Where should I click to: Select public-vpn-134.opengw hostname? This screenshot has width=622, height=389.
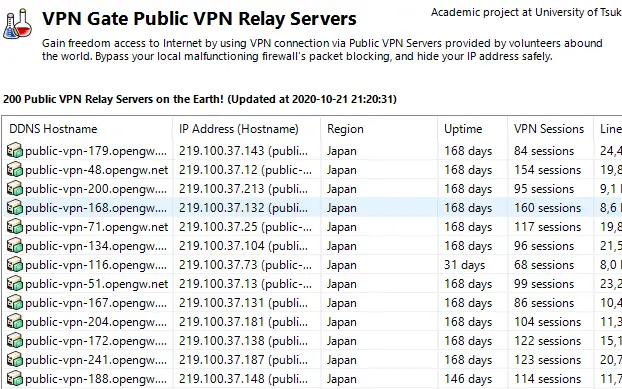[x=96, y=246]
